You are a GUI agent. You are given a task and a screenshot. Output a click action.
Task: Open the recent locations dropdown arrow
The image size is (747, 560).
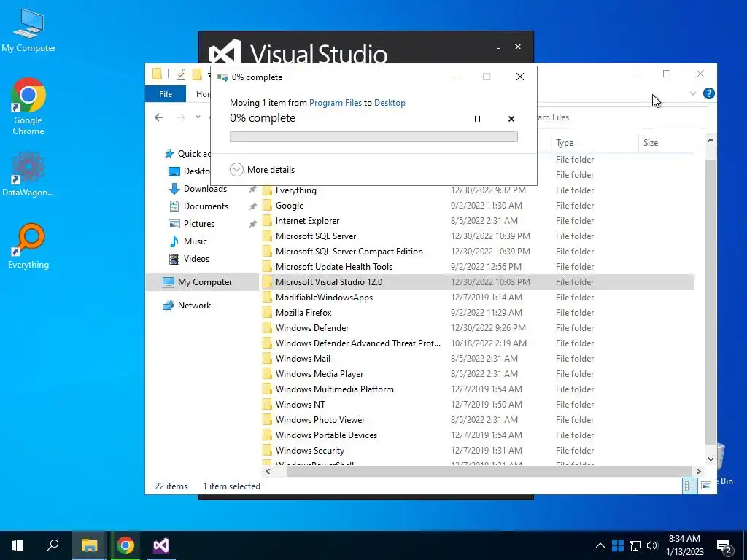pos(198,117)
